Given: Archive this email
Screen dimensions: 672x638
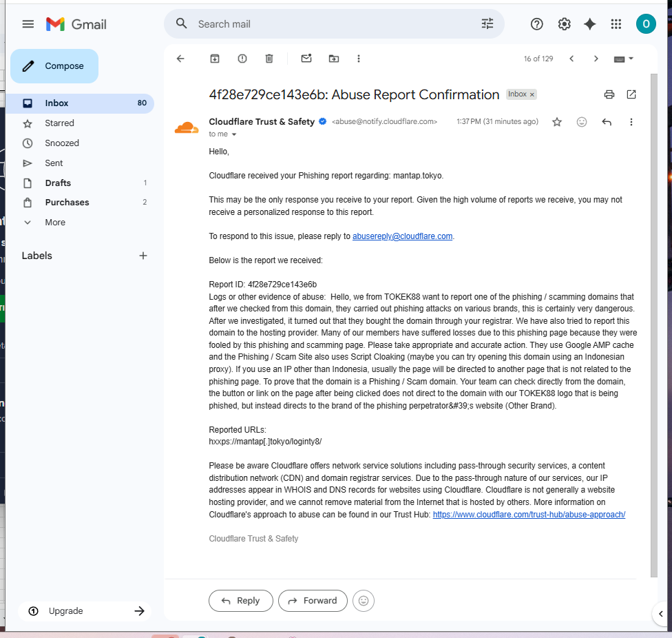Looking at the screenshot, I should (x=215, y=59).
